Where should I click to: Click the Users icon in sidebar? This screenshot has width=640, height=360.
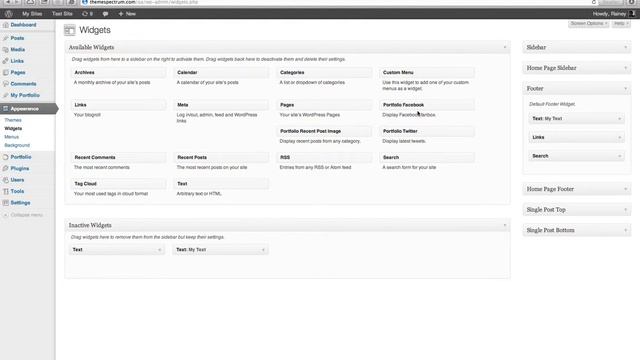tap(6, 180)
